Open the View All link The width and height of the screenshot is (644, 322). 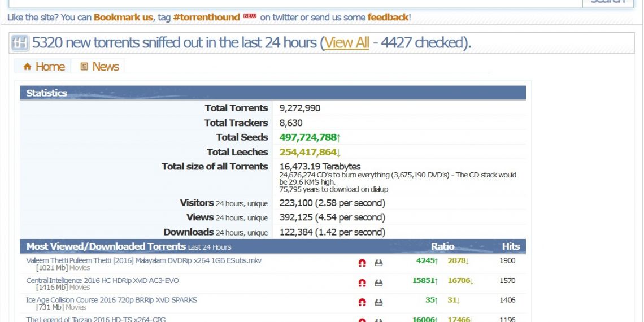point(347,43)
